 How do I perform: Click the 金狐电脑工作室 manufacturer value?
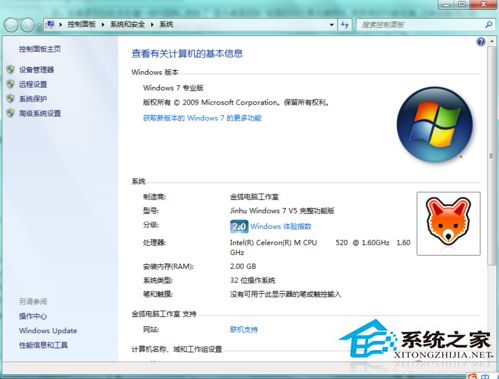(x=254, y=197)
